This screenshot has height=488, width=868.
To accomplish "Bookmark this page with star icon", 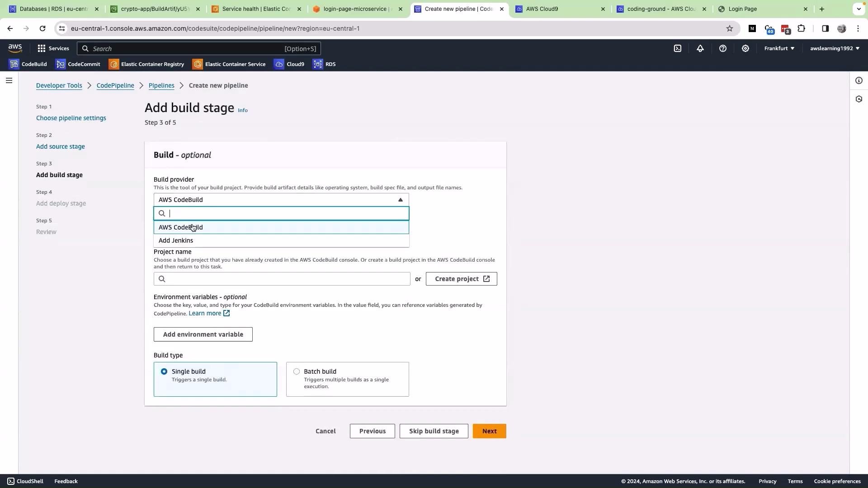I will coord(730,28).
